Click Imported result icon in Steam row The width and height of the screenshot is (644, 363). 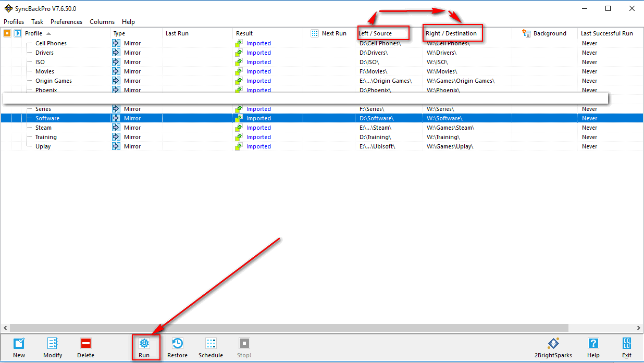239,128
